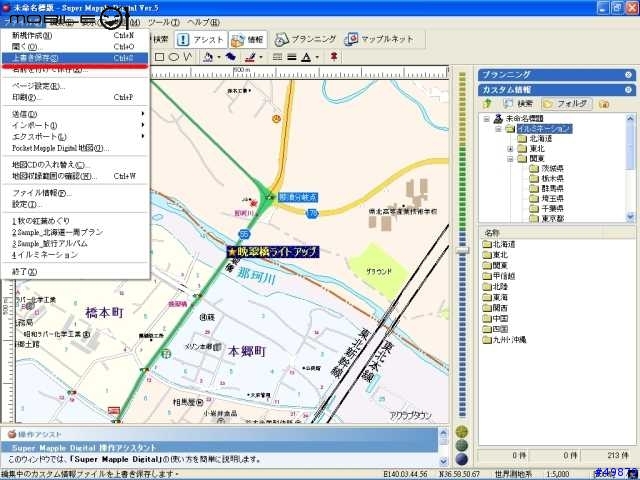Open recent file 秋の紅葉めぐり
Viewport: 640px width, 480px height.
75,221
